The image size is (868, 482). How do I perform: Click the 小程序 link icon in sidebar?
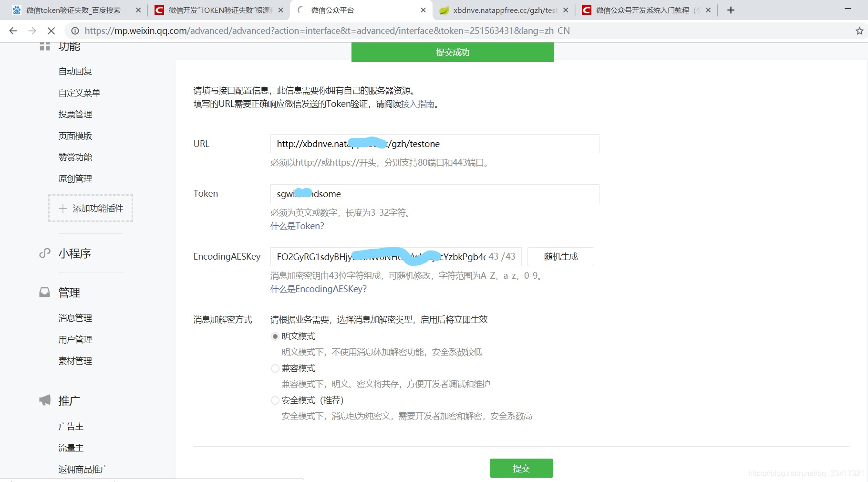(x=45, y=253)
